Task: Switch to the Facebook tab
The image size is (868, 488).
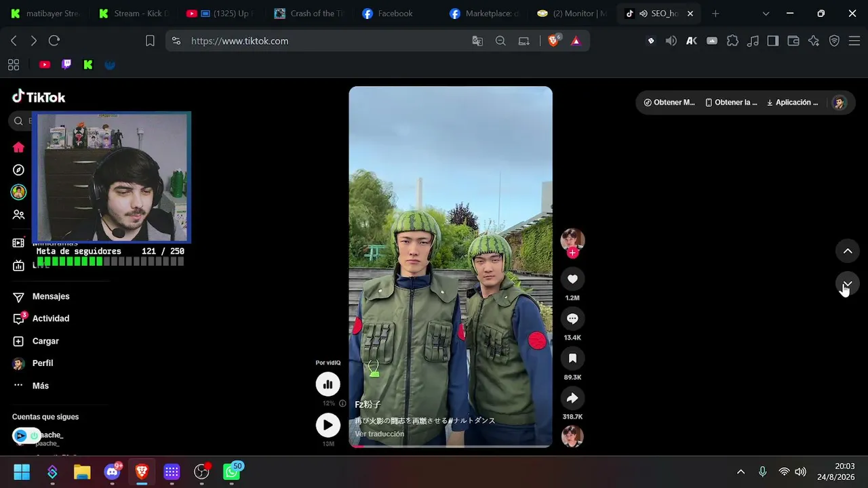Action: 397,14
